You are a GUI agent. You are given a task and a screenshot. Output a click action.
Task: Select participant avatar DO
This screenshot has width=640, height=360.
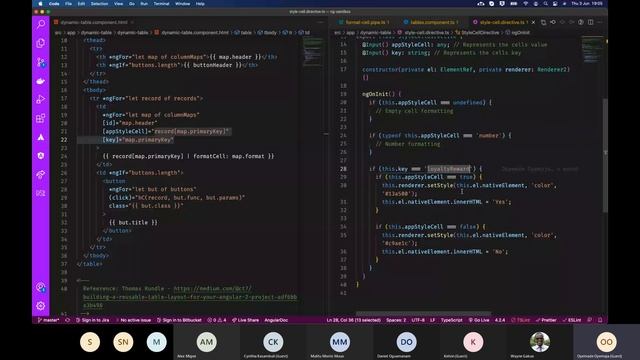click(407, 342)
